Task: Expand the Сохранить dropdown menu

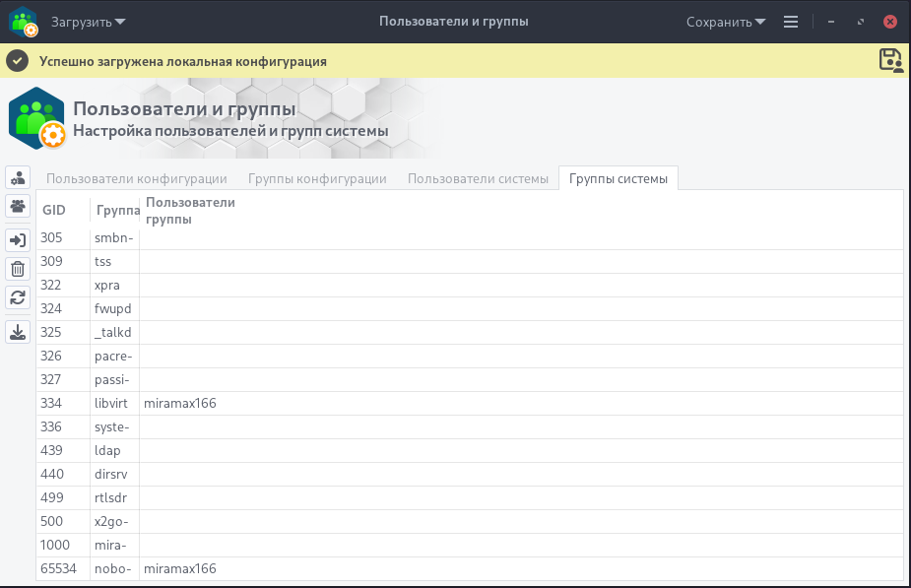Action: (x=726, y=22)
